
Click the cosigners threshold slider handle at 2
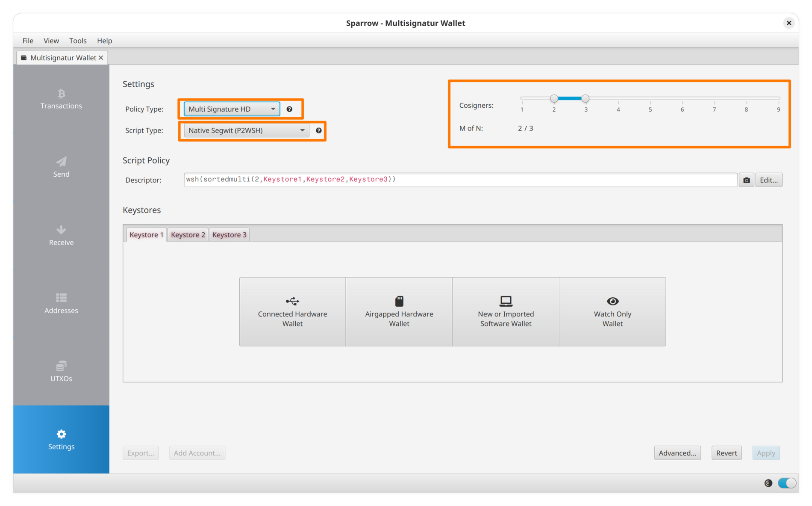(x=554, y=98)
